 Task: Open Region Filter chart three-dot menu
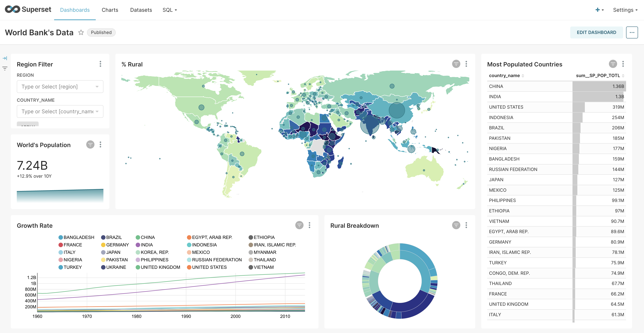point(100,64)
